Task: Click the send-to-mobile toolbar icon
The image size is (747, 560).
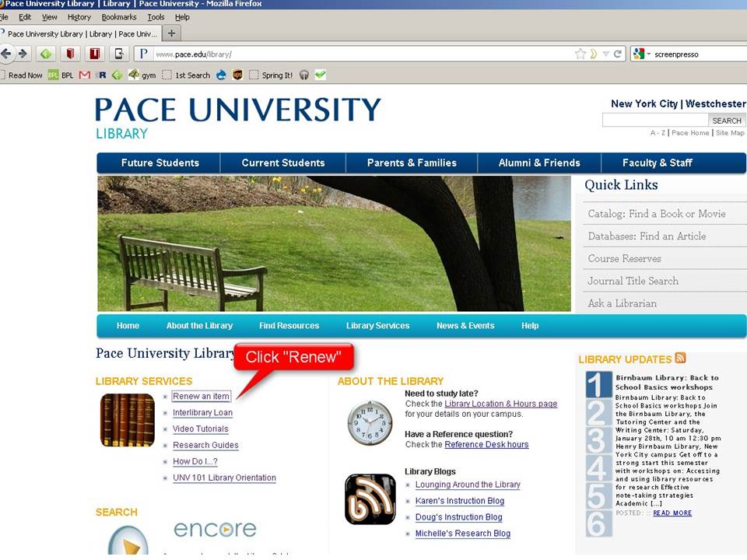Action: click(118, 54)
